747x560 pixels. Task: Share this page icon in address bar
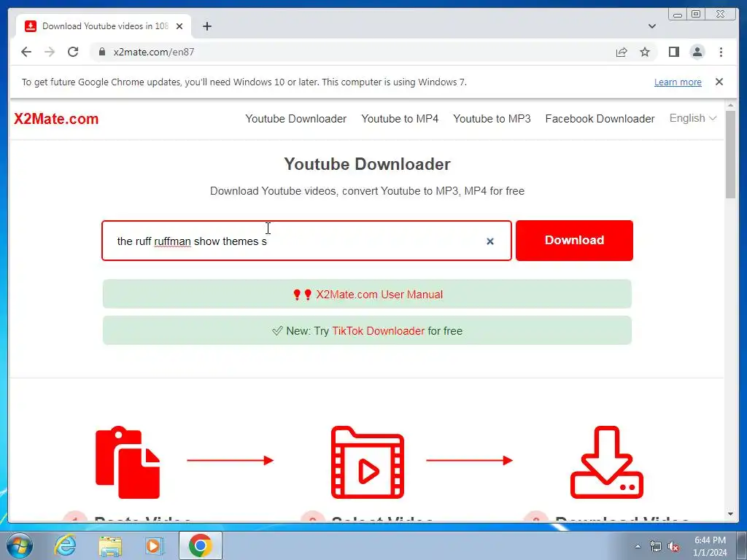coord(622,52)
